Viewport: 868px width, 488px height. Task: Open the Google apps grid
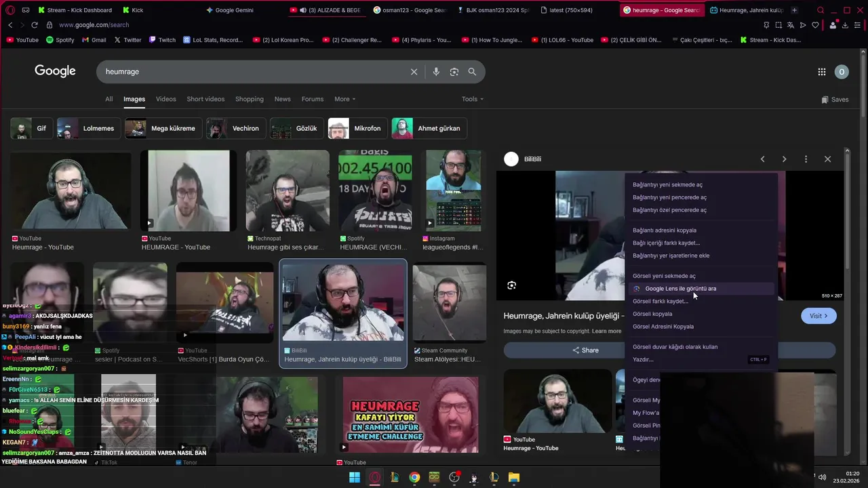(x=821, y=72)
